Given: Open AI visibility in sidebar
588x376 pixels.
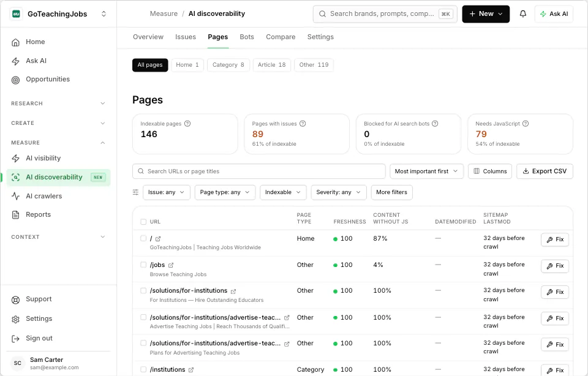Looking at the screenshot, I should [43, 158].
